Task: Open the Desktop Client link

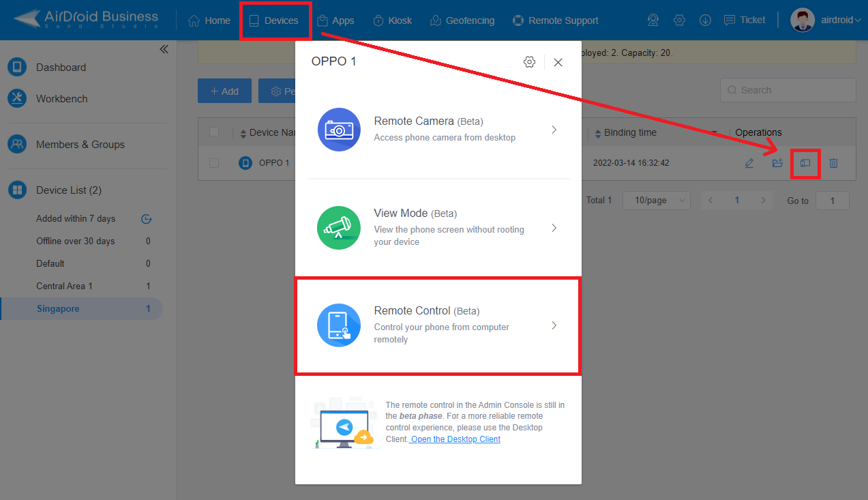Action: [455, 439]
